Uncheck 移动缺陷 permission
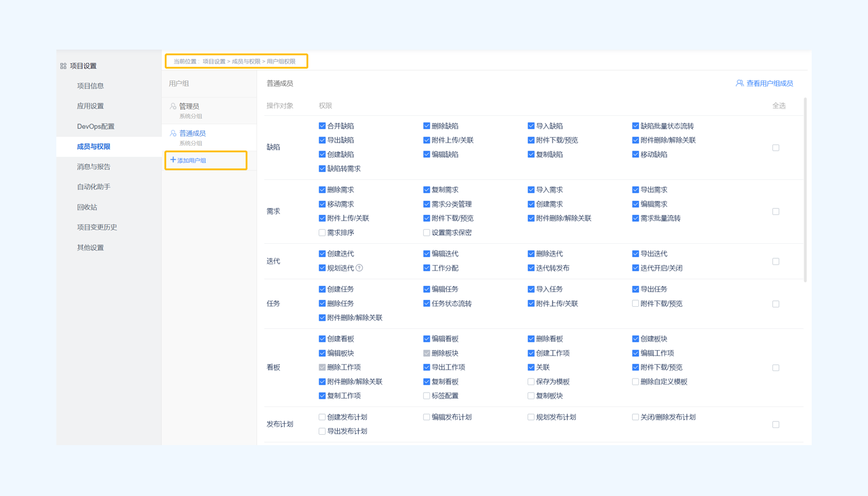The image size is (868, 496). pyautogui.click(x=635, y=154)
